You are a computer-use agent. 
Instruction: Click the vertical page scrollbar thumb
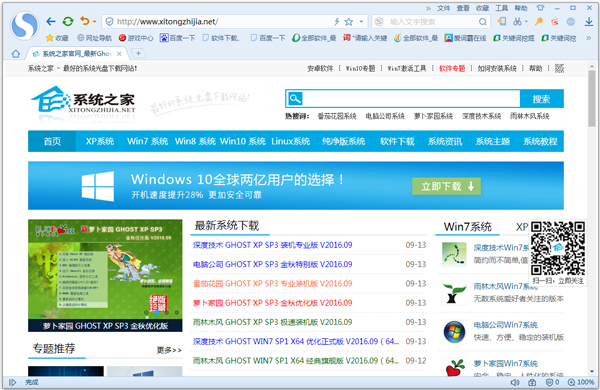pos(592,98)
